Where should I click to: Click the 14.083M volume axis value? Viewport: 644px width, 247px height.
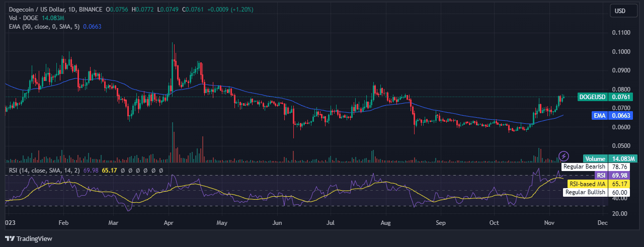coord(623,158)
